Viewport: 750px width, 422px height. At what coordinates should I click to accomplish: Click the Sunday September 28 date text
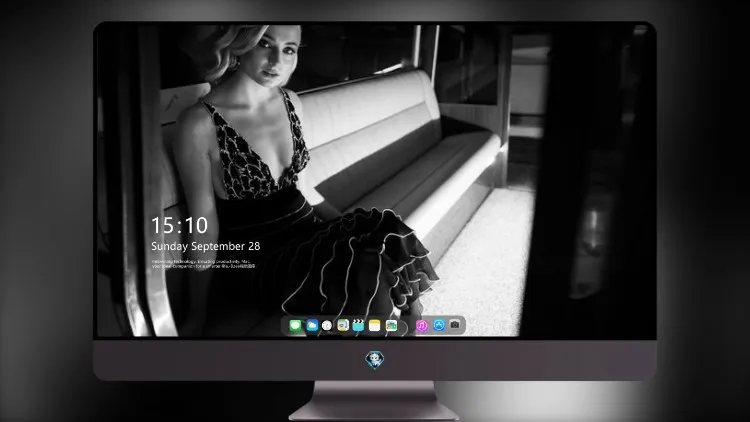coord(206,246)
